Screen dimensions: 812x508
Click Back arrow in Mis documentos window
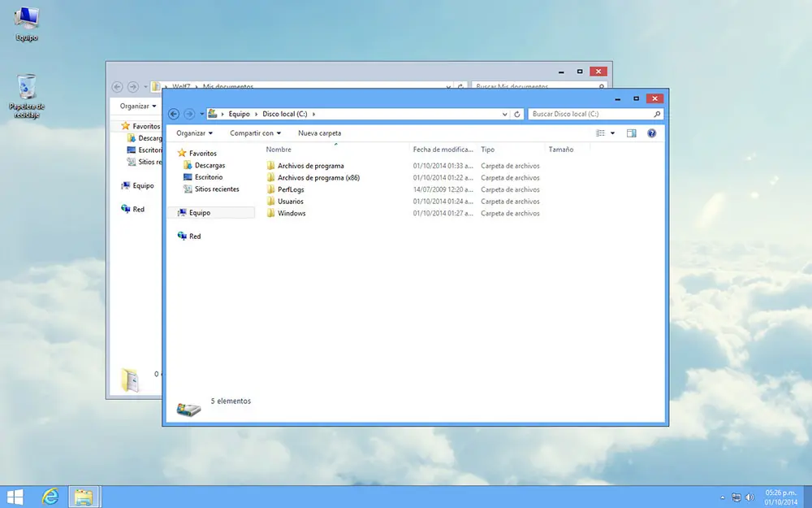tap(117, 87)
